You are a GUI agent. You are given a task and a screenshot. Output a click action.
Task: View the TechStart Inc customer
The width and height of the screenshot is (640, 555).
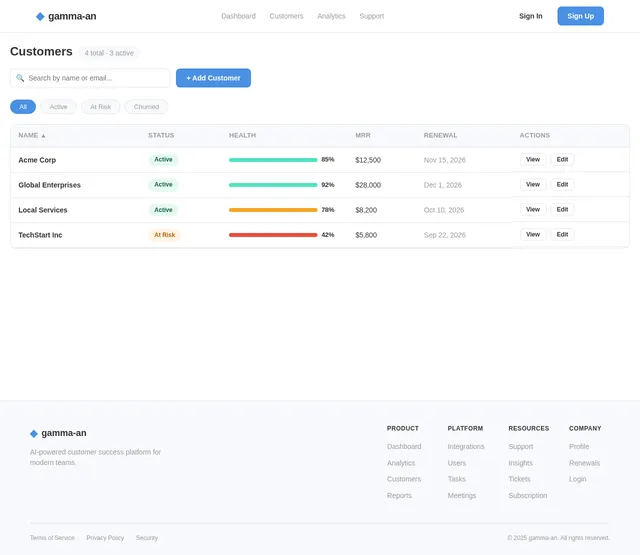pyautogui.click(x=533, y=234)
